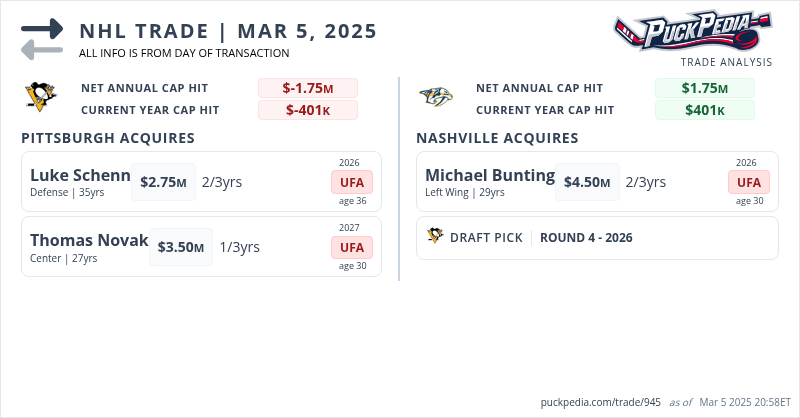Click the trade swap arrows icon
Image resolution: width=800 pixels, height=418 pixels.
pos(42,38)
